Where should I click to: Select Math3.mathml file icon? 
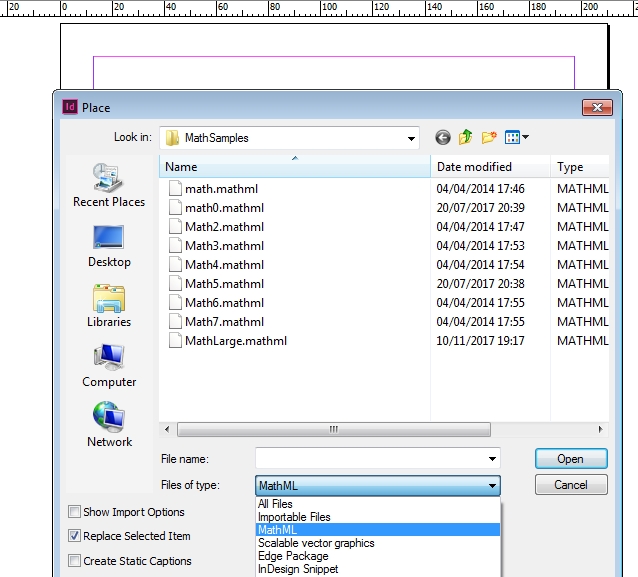175,246
